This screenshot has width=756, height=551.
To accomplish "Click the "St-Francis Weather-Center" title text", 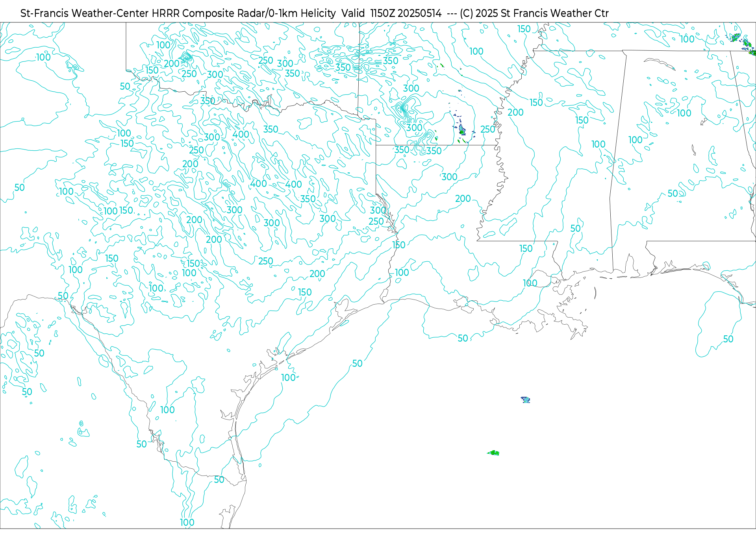I will 85,13.
